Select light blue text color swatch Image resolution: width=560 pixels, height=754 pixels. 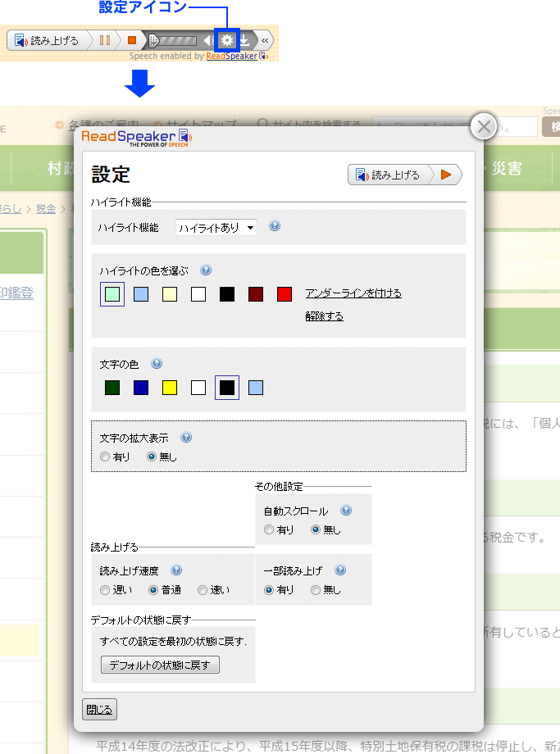pyautogui.click(x=256, y=388)
